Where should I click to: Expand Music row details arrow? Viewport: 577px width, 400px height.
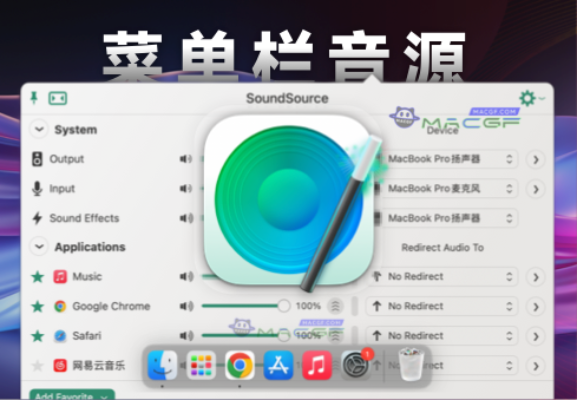pos(535,277)
